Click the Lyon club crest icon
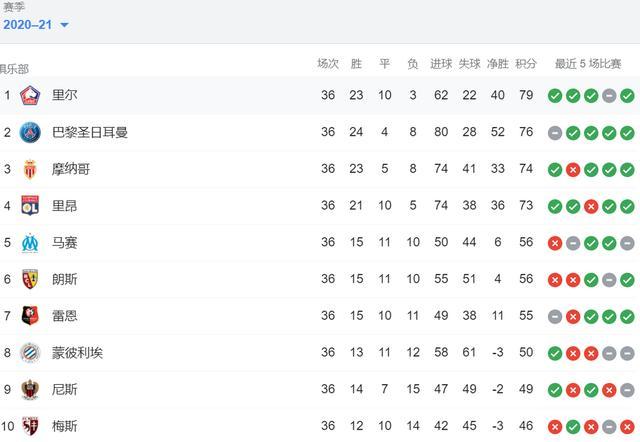 click(x=30, y=205)
